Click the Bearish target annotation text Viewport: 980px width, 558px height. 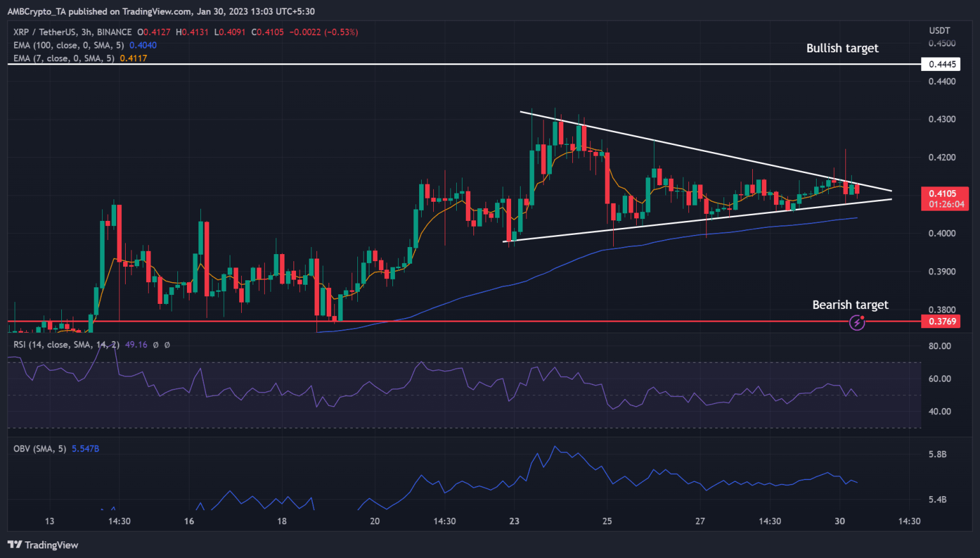(850, 305)
